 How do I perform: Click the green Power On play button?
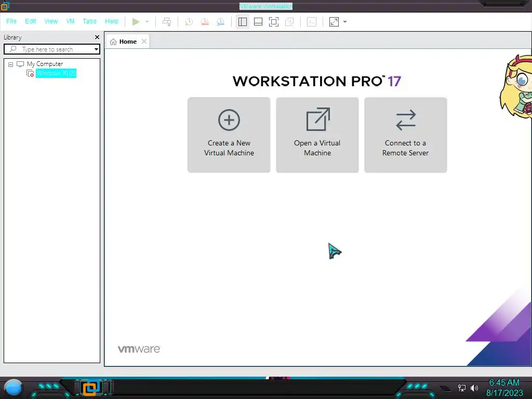136,22
